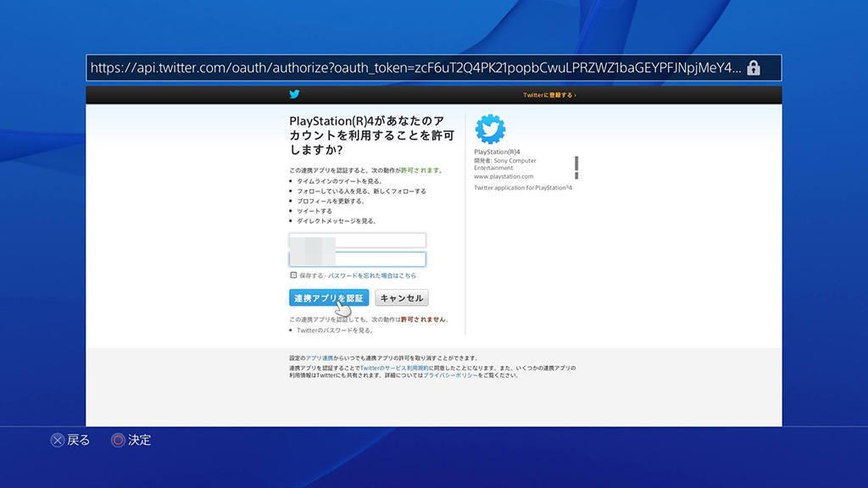The height and width of the screenshot is (488, 868).
Task: Click the cross 戻る button icon
Action: (58, 440)
